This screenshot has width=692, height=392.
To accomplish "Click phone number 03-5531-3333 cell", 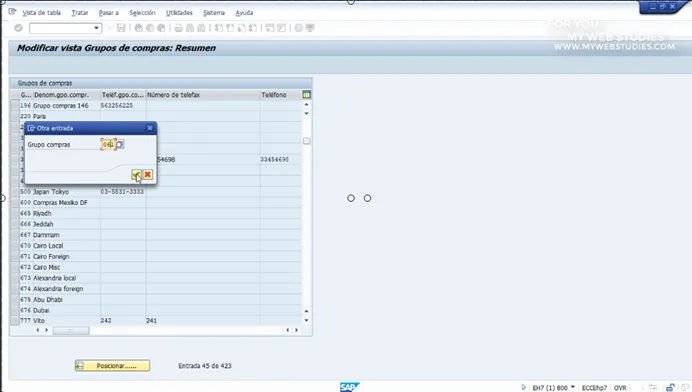I will point(123,192).
